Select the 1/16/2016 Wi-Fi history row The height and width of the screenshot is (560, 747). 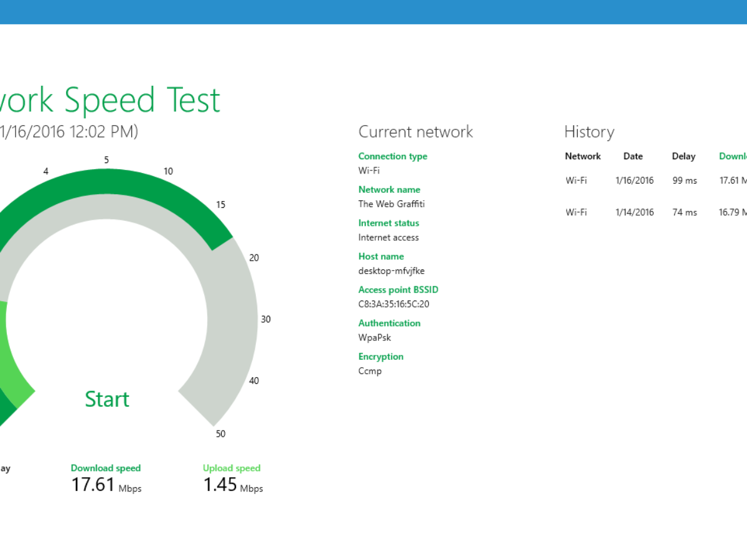[654, 180]
